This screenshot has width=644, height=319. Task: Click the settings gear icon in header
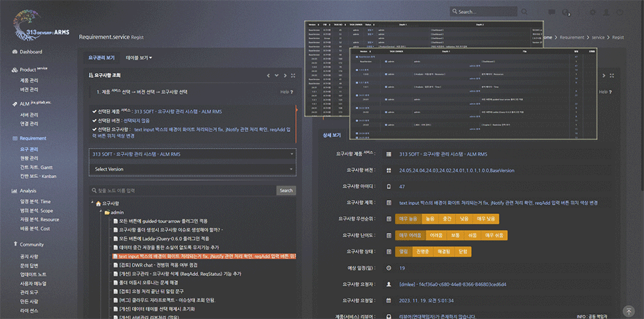pyautogui.click(x=593, y=13)
